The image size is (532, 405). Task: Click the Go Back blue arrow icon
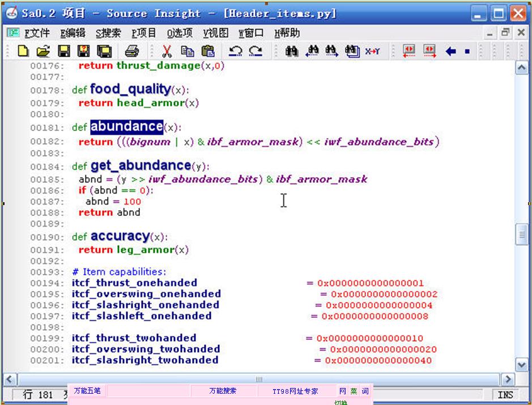click(451, 52)
